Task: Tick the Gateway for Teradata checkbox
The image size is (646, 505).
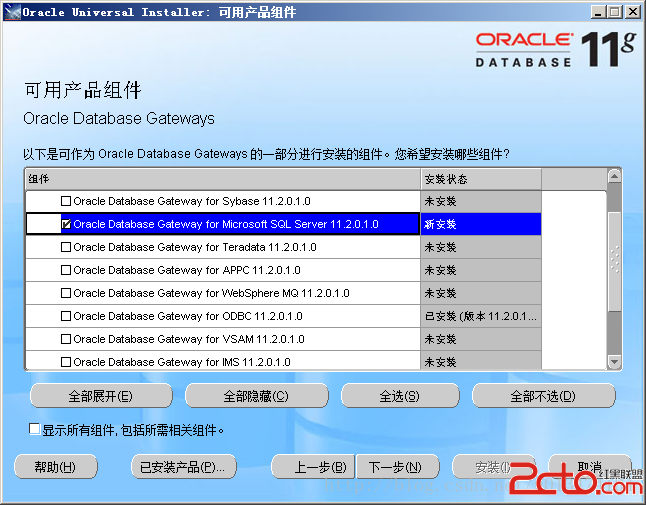Action: click(66, 247)
